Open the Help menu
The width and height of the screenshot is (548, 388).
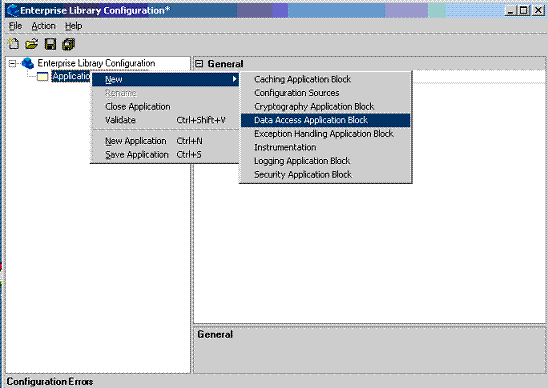[73, 26]
